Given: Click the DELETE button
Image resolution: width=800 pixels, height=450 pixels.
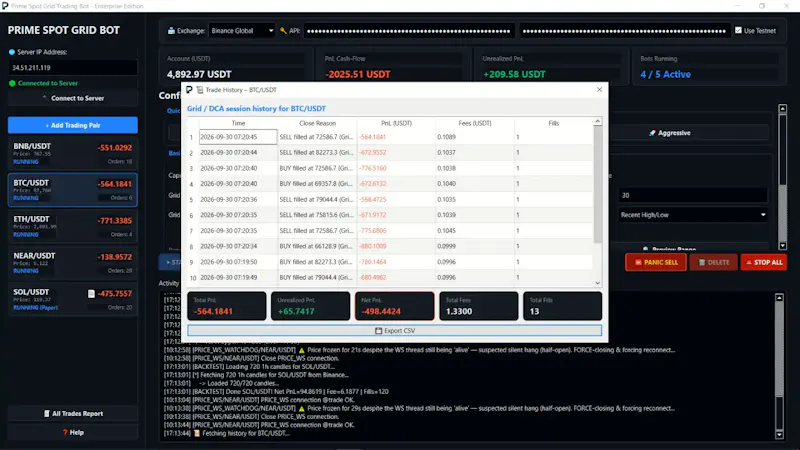Looking at the screenshot, I should pos(713,262).
